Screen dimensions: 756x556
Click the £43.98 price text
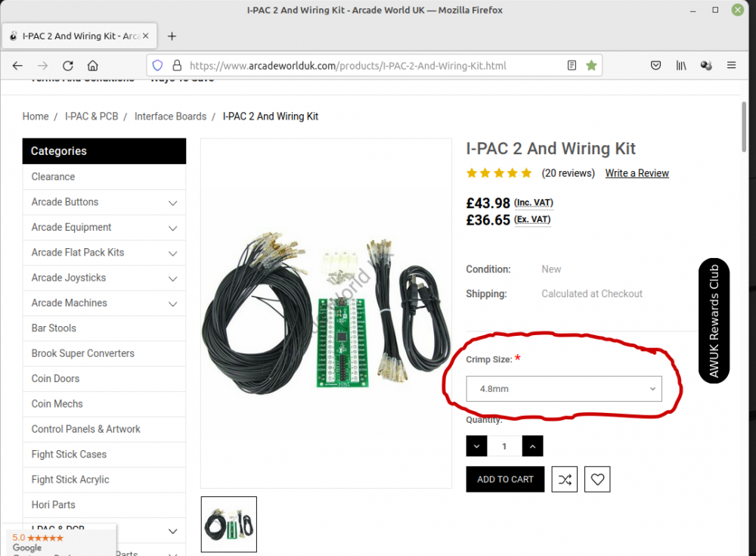488,203
